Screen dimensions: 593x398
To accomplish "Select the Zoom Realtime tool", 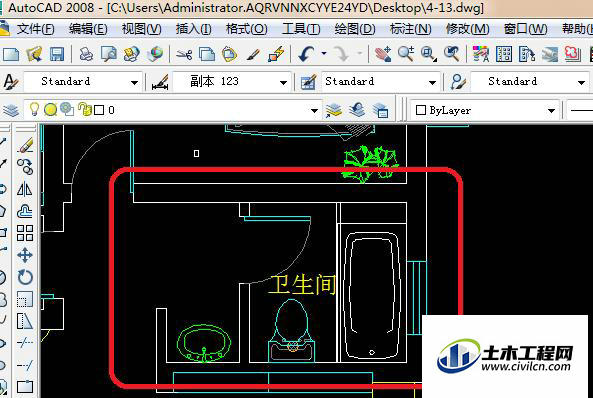I will coord(406,54).
